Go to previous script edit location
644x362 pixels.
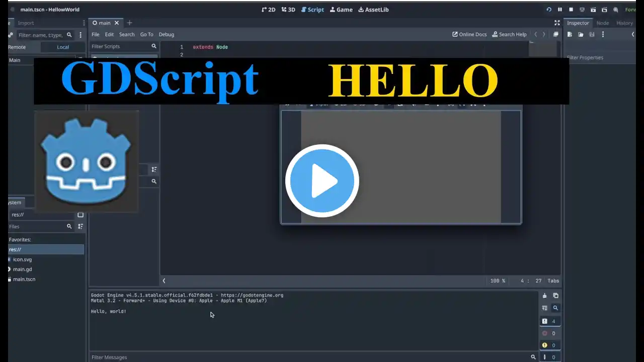pos(535,34)
